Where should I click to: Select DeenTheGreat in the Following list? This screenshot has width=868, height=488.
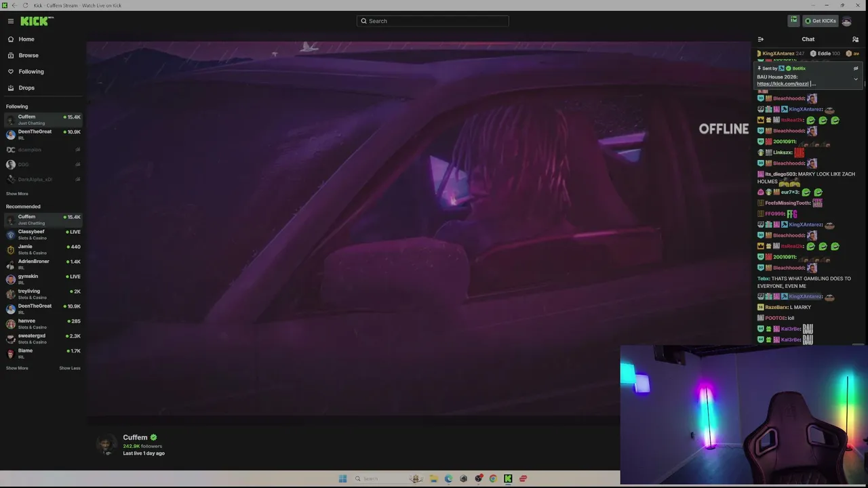tap(42, 135)
